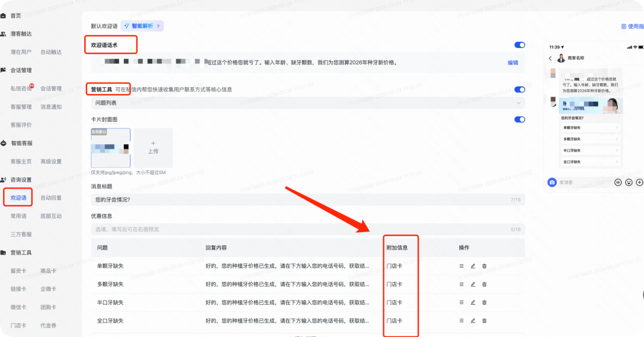The width and height of the screenshot is (644, 337).
Task: Open 单颗牙缺失 option in phone preview
Action: click(x=591, y=127)
